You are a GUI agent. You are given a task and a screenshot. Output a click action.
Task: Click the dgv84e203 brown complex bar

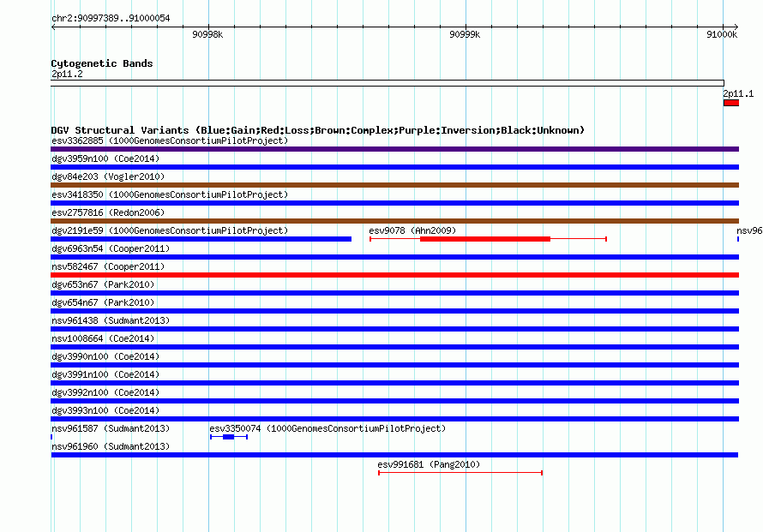394,185
